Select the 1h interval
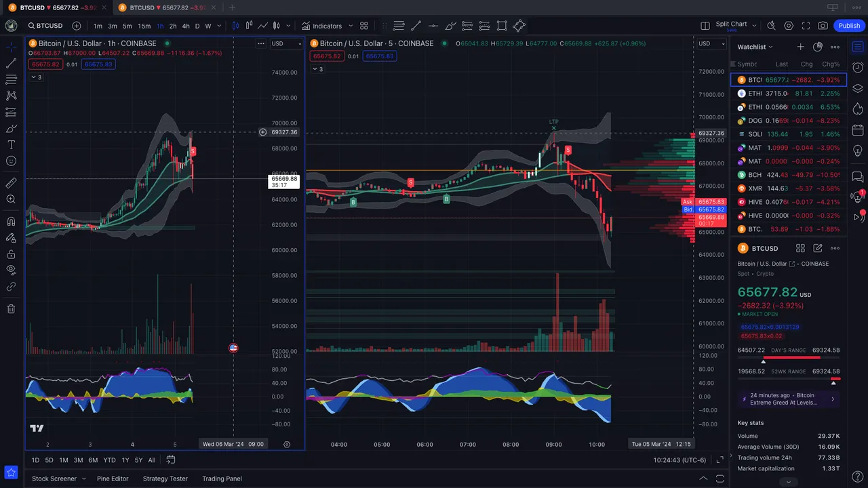This screenshot has height=488, width=868. [x=160, y=26]
